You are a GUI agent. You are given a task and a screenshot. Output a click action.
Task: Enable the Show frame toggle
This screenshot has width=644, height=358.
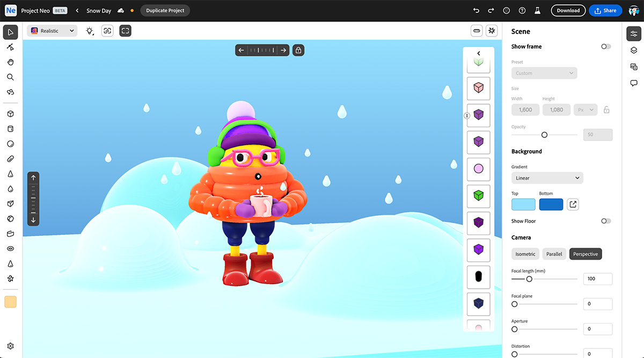coord(606,47)
